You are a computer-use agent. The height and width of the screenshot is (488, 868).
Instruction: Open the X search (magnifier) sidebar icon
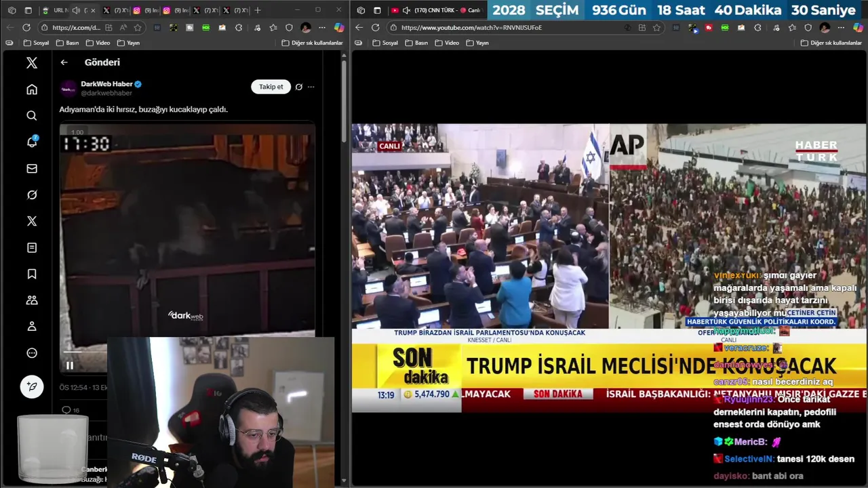(32, 116)
